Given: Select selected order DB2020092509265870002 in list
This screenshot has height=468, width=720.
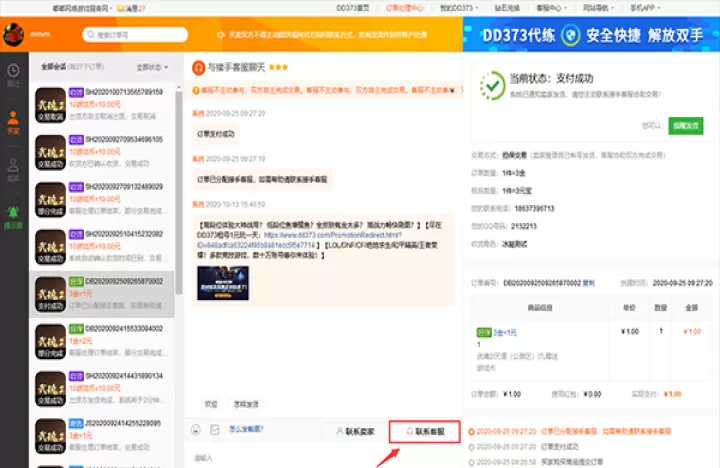Looking at the screenshot, I should [x=102, y=294].
